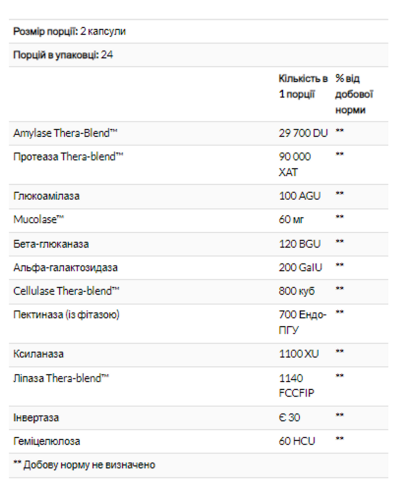This screenshot has height=500, width=400.
Task: Select the 90 000 XAT value
Action: [x=295, y=164]
